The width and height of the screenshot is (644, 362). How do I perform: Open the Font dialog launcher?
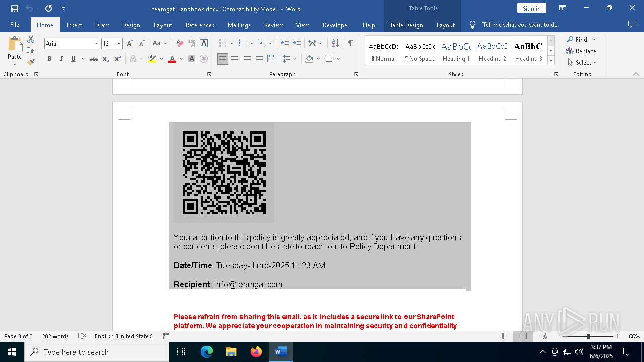pos(209,74)
